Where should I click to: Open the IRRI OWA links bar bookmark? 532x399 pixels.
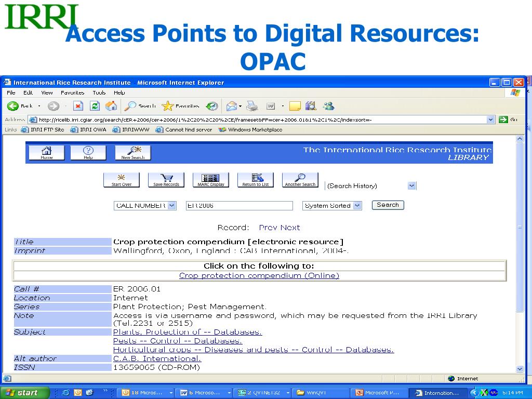point(88,129)
